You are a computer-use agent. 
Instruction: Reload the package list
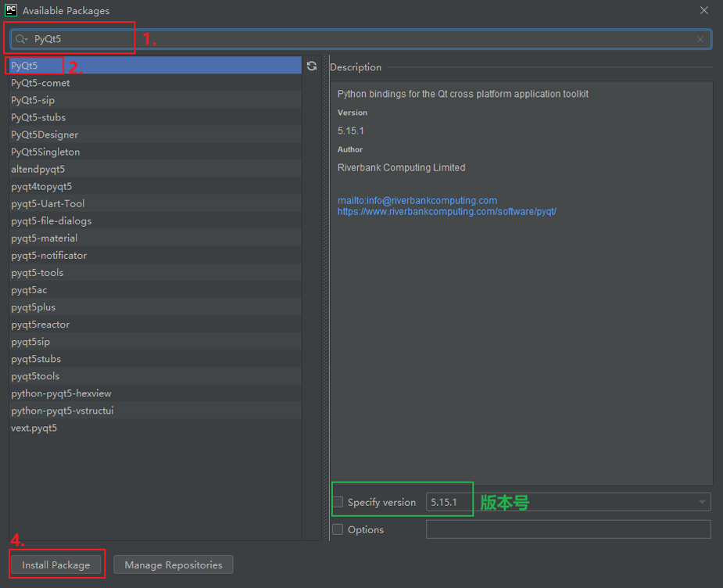click(x=312, y=66)
